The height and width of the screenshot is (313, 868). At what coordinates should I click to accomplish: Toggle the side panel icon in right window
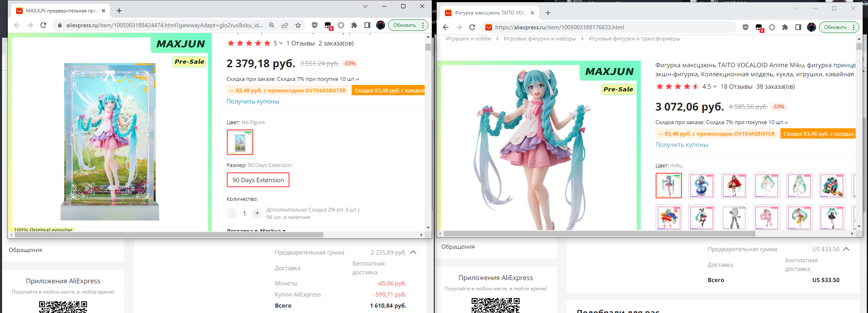798,27
